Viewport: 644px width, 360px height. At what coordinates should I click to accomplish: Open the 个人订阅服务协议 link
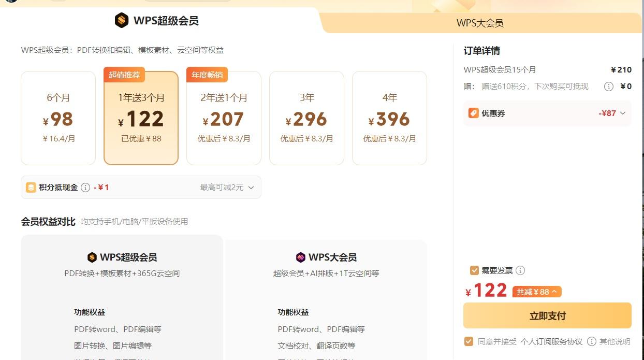pyautogui.click(x=551, y=342)
